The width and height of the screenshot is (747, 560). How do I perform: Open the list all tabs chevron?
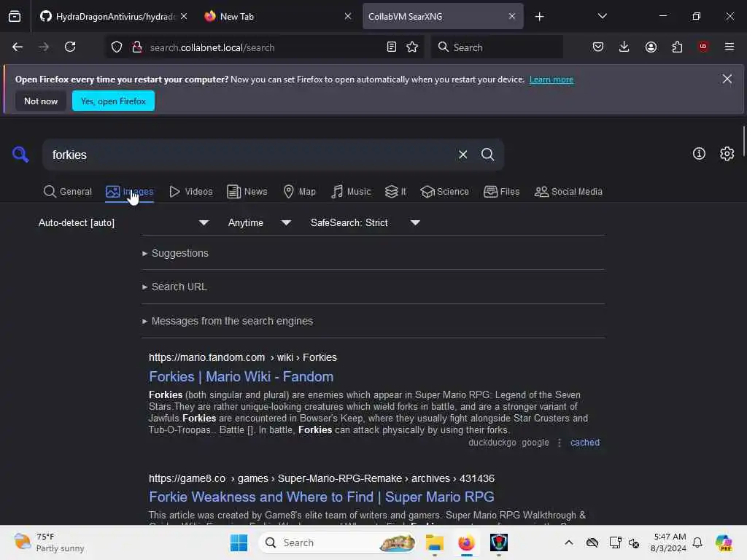602,16
